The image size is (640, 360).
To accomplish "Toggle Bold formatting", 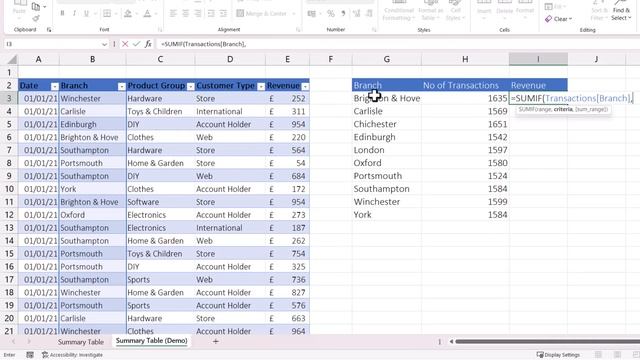I will pos(62,13).
